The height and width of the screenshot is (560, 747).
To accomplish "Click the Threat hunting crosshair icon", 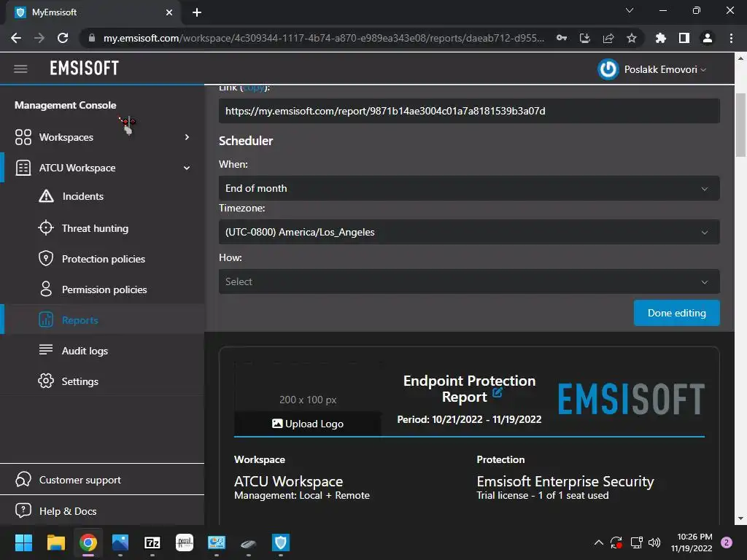I will (x=46, y=228).
